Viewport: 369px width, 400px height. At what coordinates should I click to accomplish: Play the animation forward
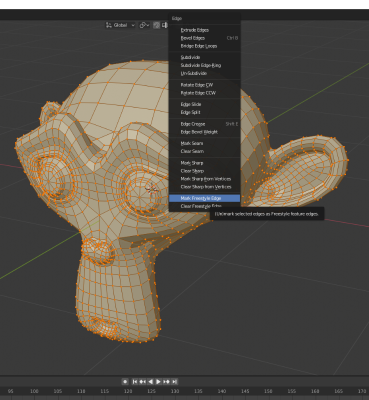click(158, 381)
